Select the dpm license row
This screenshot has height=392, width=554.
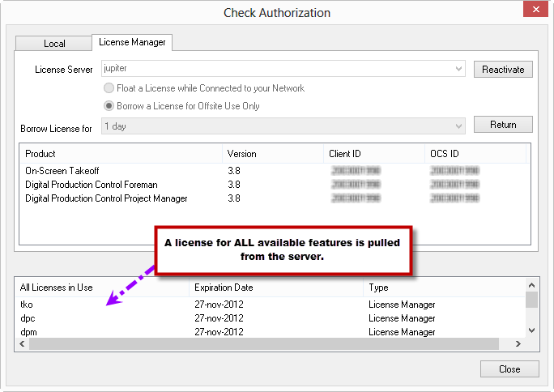click(x=271, y=331)
